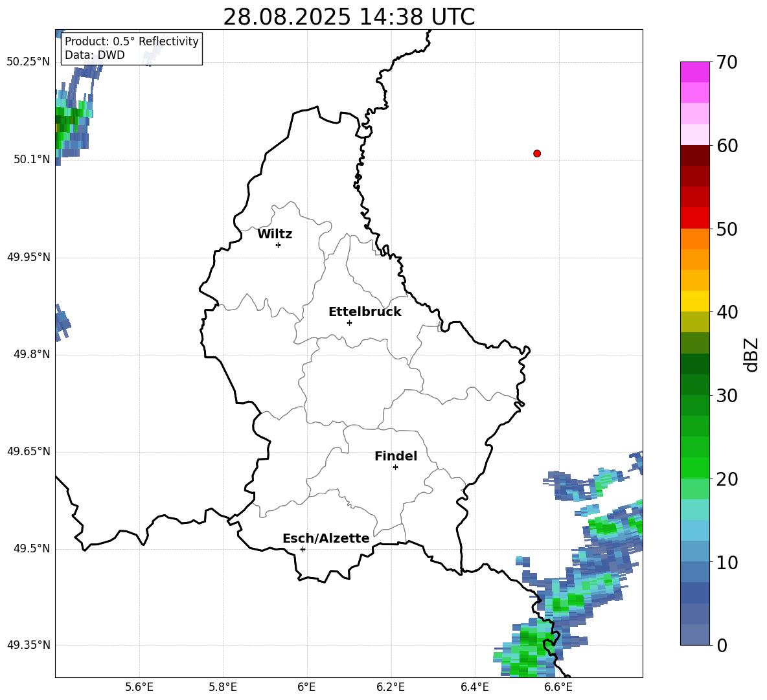Click the 6°E longitude label
This screenshot has width=767, height=700.
click(x=306, y=687)
